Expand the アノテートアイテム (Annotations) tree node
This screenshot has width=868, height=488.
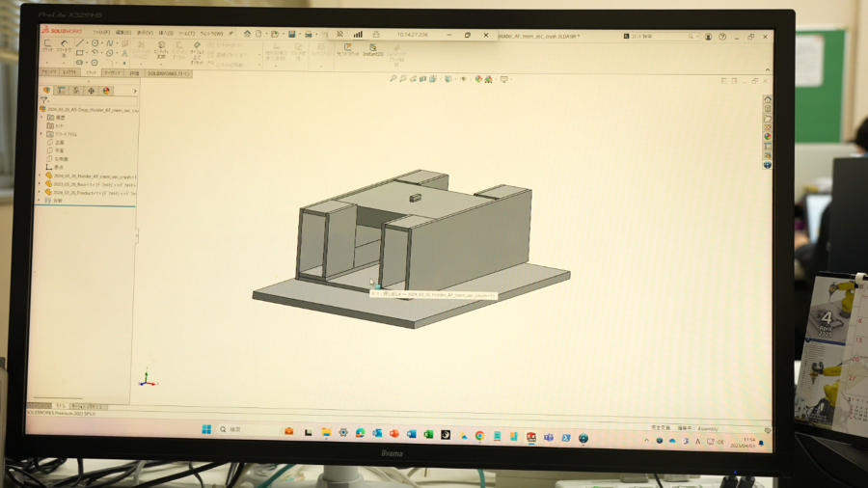pos(41,133)
